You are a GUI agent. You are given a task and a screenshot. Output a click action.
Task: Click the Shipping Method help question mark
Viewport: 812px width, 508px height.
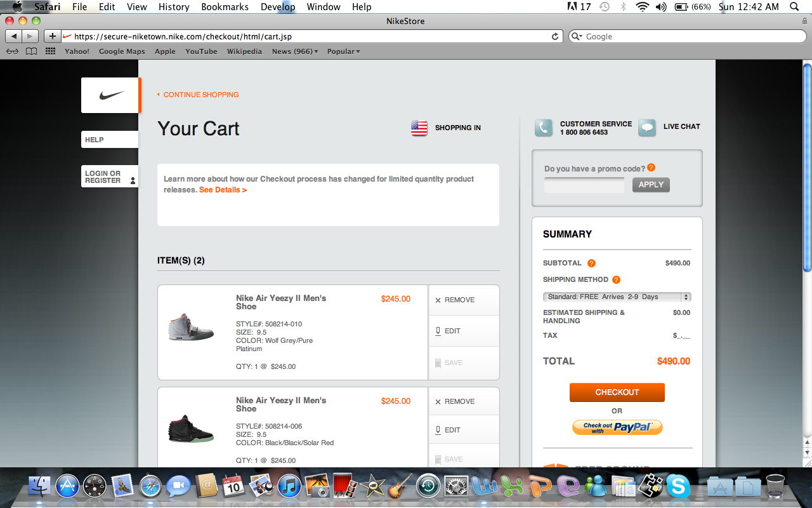(x=616, y=279)
